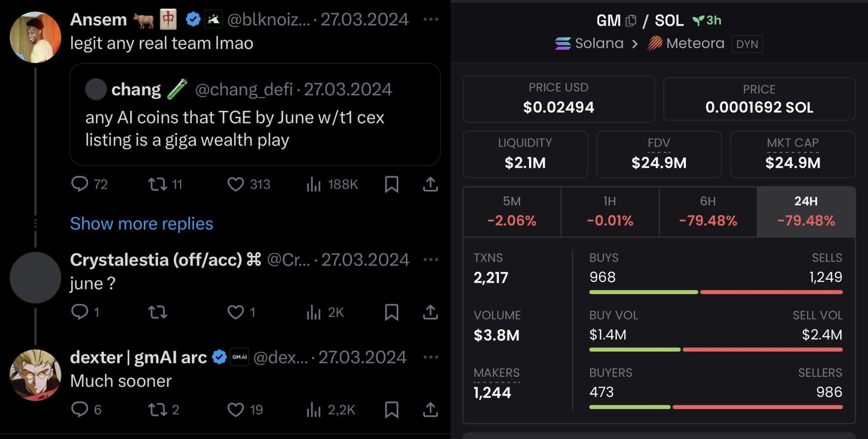Open more options on Crystalestia's reply
868x439 pixels.
tap(430, 259)
